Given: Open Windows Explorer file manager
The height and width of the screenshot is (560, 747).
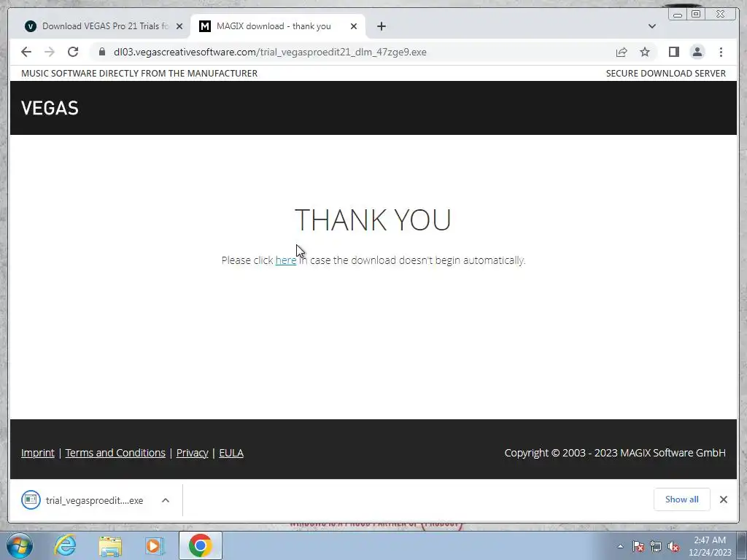Looking at the screenshot, I should pos(110,546).
